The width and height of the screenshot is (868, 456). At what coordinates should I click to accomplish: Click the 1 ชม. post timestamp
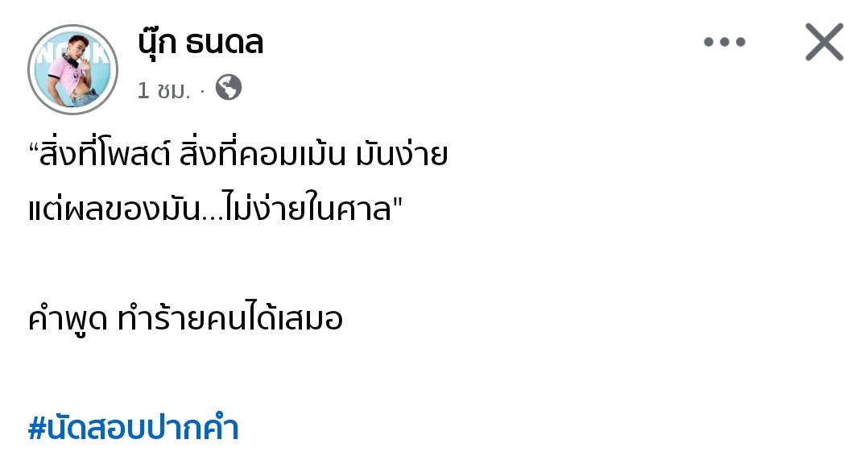(x=163, y=89)
